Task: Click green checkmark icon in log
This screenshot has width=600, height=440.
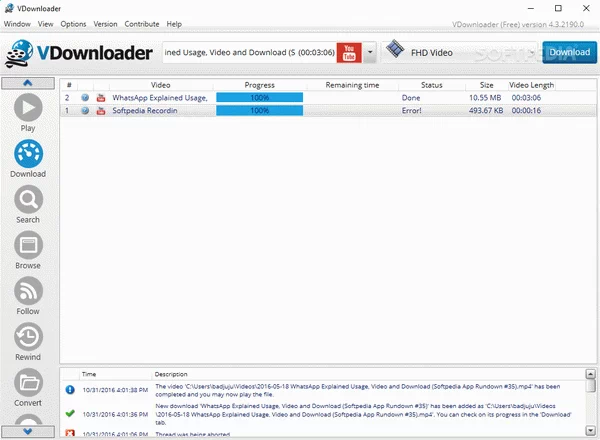Action: tap(70, 413)
